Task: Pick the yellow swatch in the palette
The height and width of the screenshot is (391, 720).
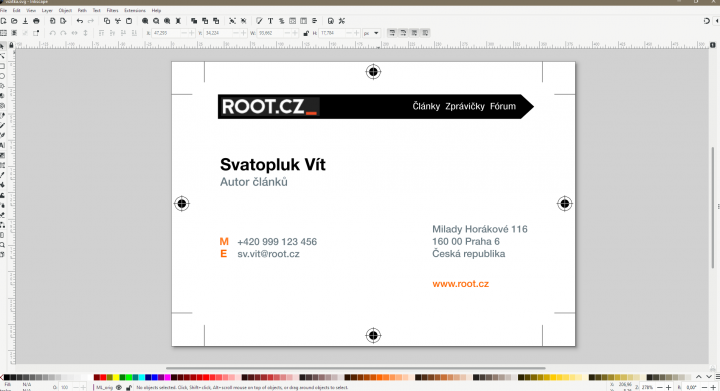Action: pos(116,377)
